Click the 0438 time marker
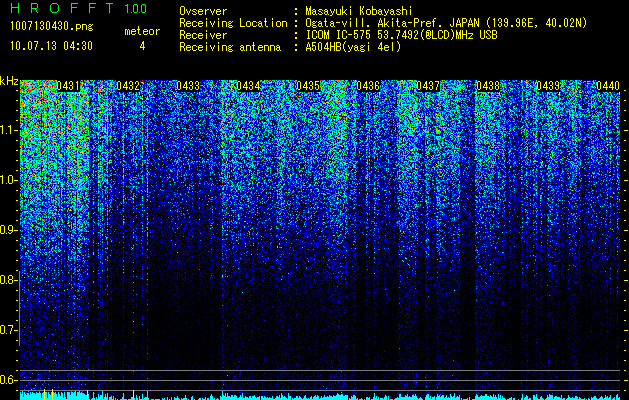Image resolution: width=629 pixels, height=400 pixels. [x=488, y=86]
